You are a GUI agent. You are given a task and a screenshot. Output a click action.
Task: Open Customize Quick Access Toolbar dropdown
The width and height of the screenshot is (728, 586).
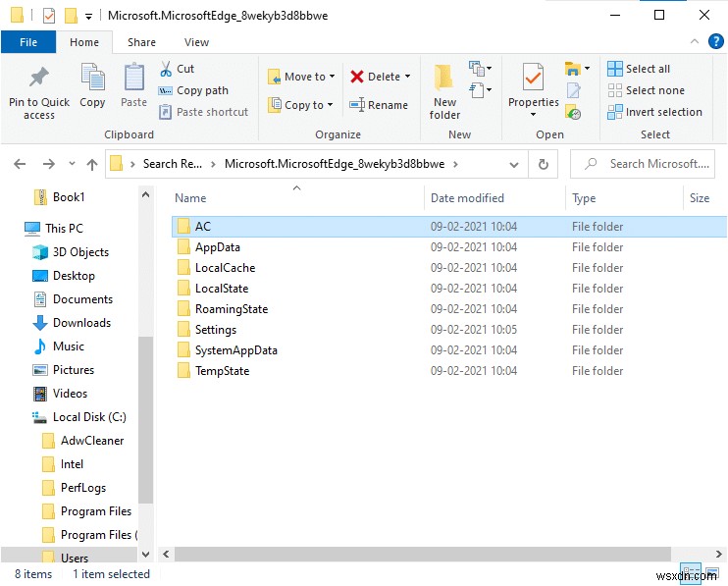(x=88, y=17)
